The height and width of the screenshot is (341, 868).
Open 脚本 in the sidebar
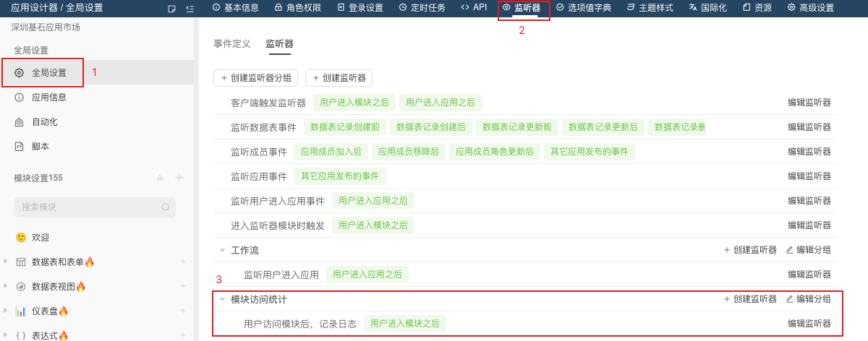tap(40, 147)
